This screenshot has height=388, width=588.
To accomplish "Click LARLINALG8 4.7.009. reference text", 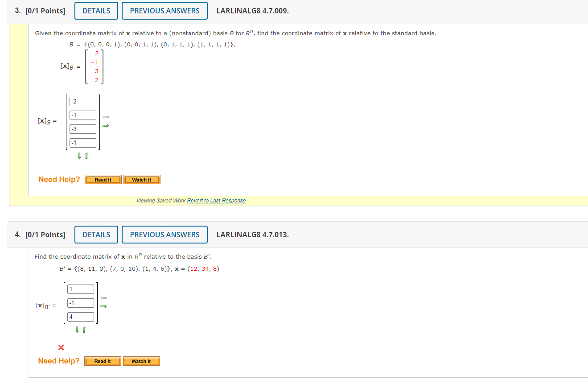I will point(252,11).
